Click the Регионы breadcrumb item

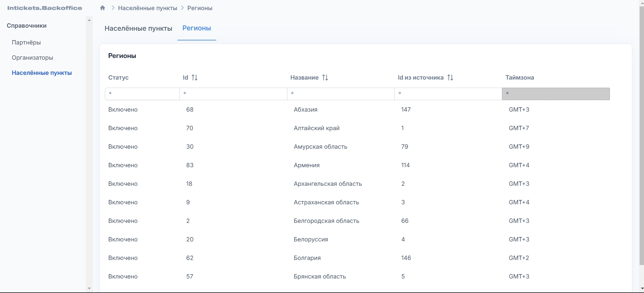click(200, 8)
